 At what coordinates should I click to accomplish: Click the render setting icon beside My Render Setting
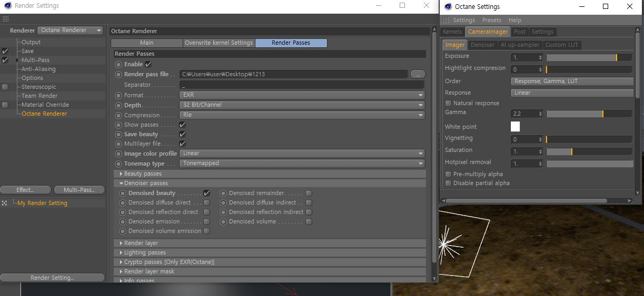coord(4,203)
